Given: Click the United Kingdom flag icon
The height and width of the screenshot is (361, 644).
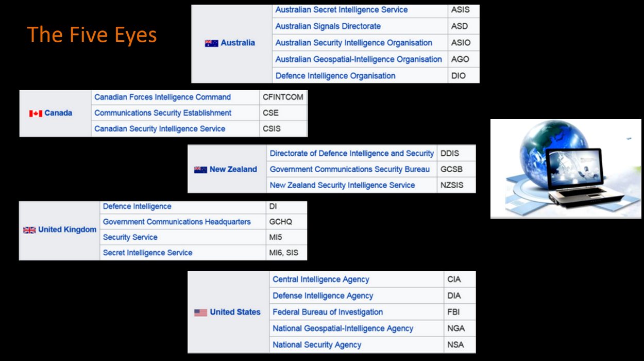Looking at the screenshot, I should tap(29, 230).
